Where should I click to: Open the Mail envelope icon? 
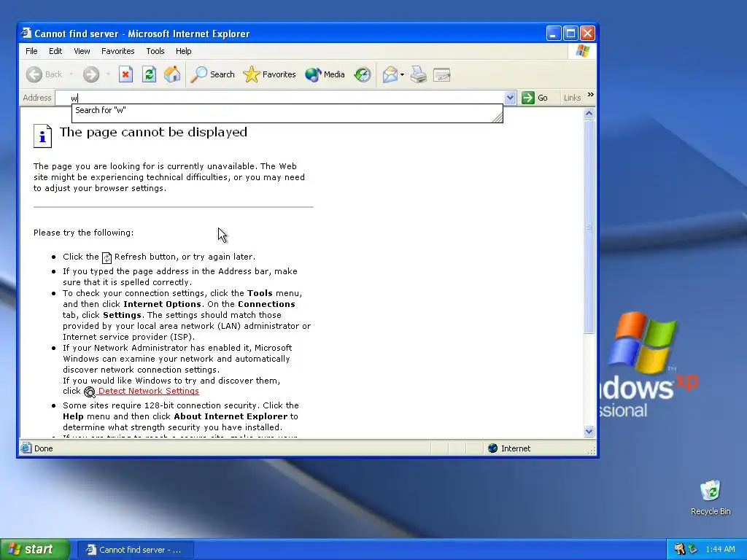pyautogui.click(x=390, y=74)
